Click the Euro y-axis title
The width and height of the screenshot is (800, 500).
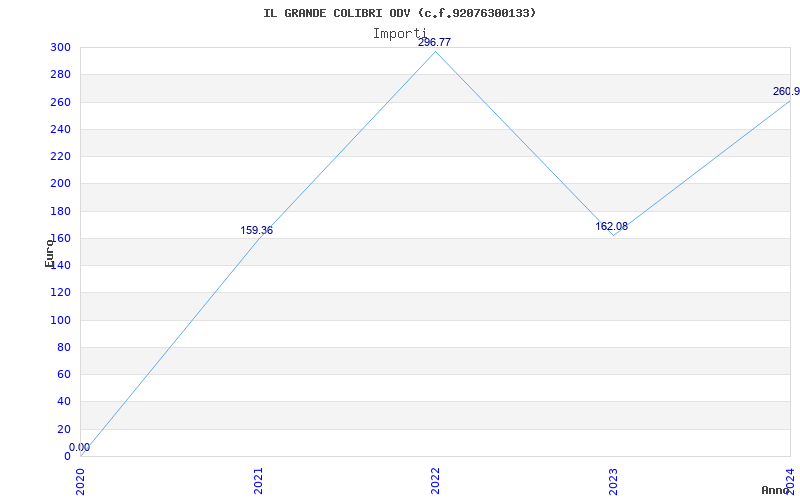(49, 253)
